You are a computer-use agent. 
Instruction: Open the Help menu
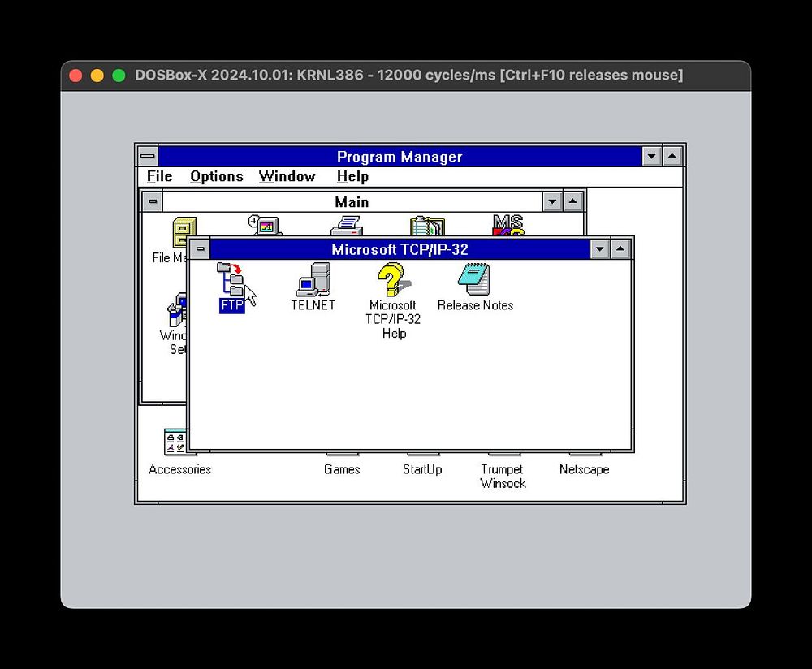(352, 176)
